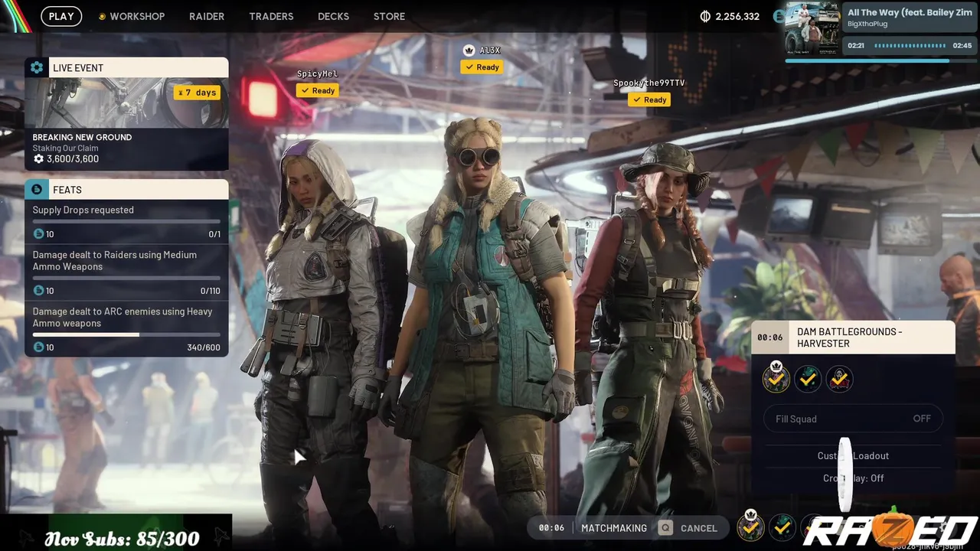The image size is (980, 551).
Task: Click the crowned leader avatar in the bottom bar
Action: [750, 527]
